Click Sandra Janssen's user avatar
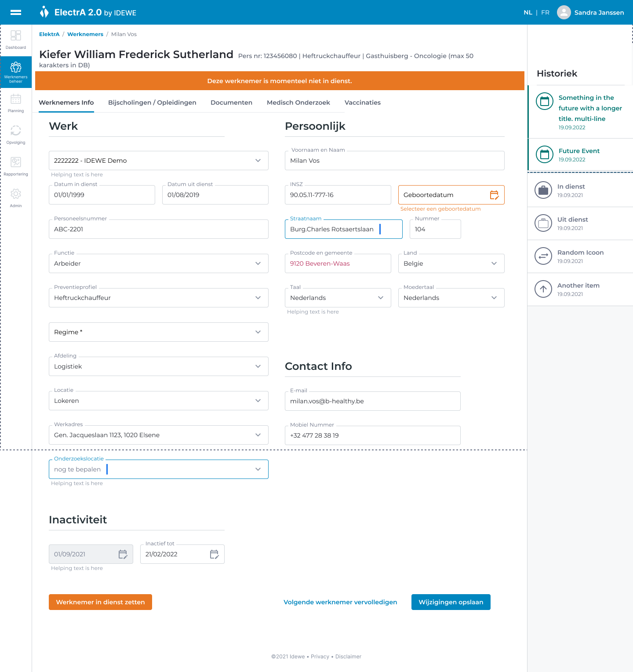The height and width of the screenshot is (672, 633). (564, 12)
